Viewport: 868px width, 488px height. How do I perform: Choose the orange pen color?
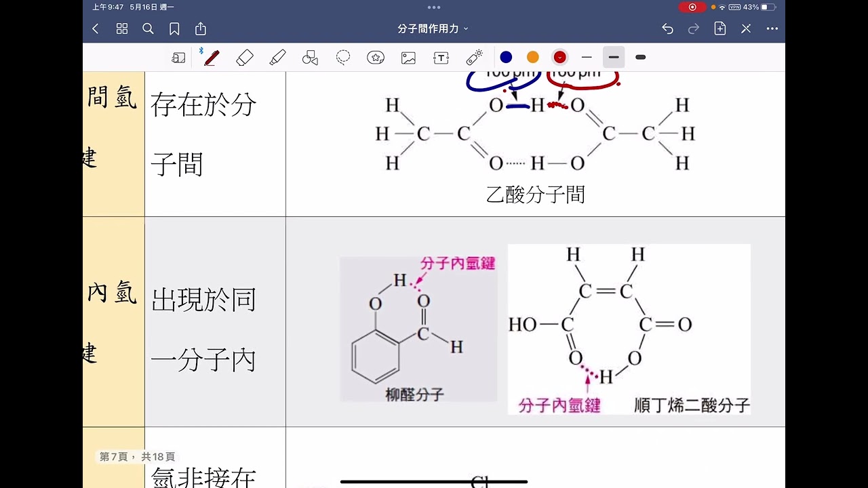tap(533, 57)
